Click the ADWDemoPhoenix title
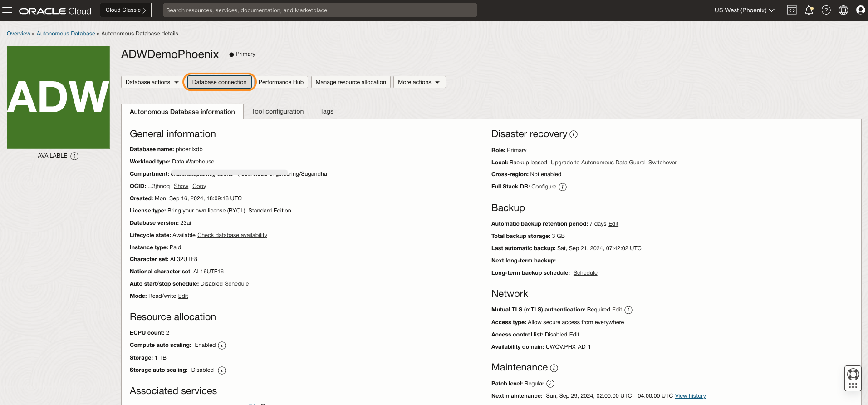The image size is (868, 405). (170, 54)
